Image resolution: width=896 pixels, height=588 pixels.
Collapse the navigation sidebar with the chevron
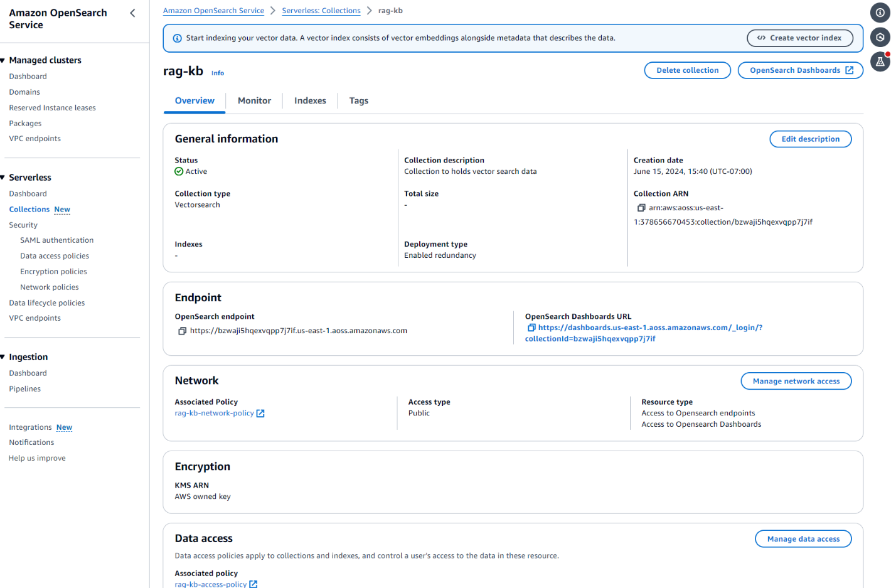(x=132, y=13)
